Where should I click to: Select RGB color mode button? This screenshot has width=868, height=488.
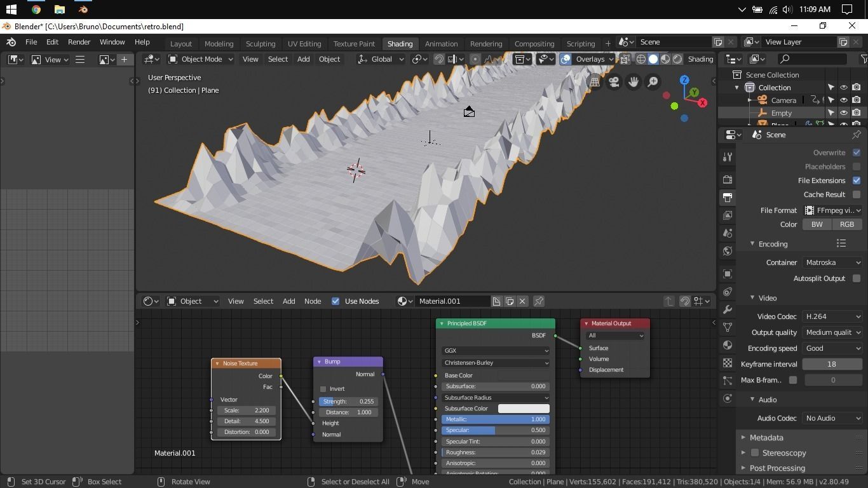[847, 224]
